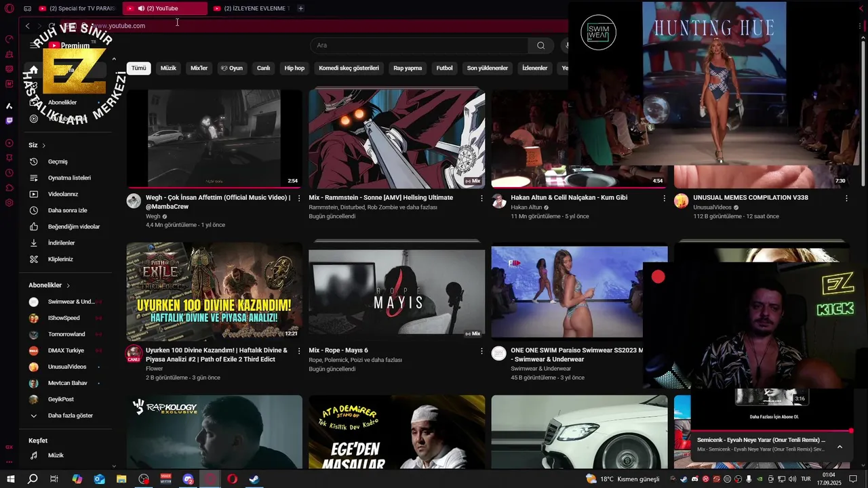Open three-dot menu for Kum Gibi video
Viewport: 868px width, 488px height.
pyautogui.click(x=664, y=198)
